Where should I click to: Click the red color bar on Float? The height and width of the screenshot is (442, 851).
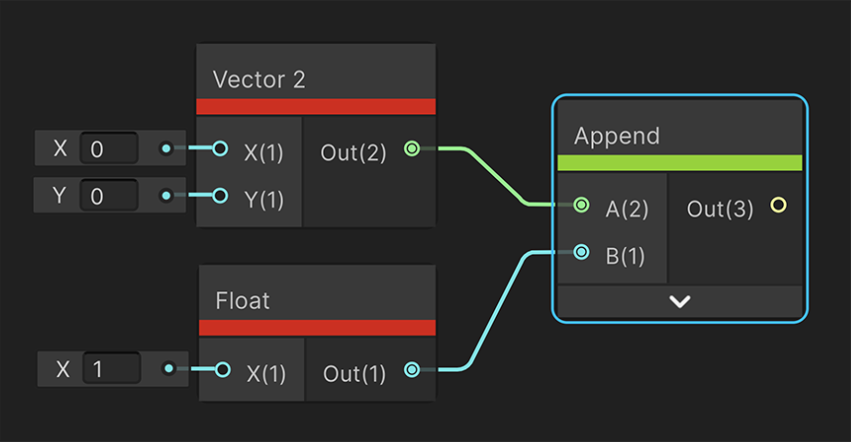(317, 327)
